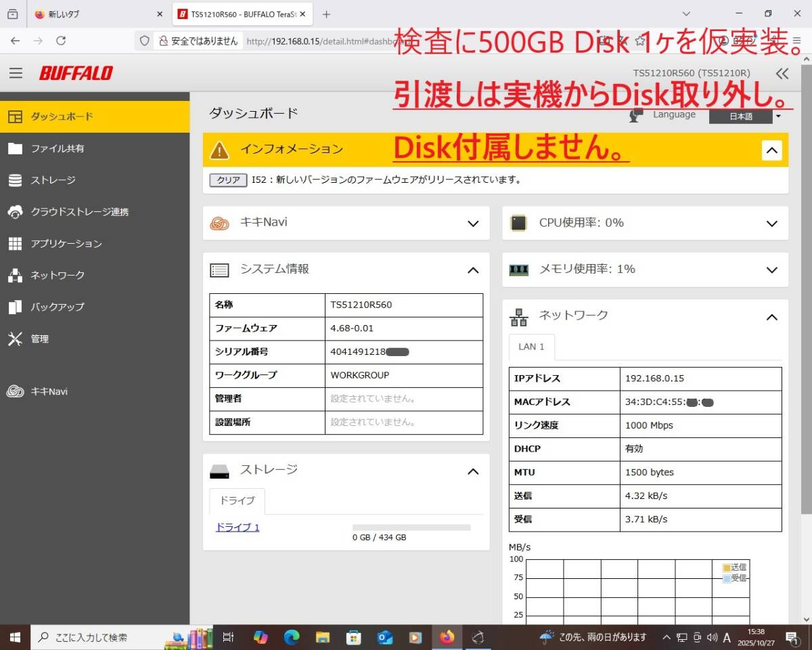Collapse the System Information panel
Screen dimensions: 812x650
[x=473, y=270]
